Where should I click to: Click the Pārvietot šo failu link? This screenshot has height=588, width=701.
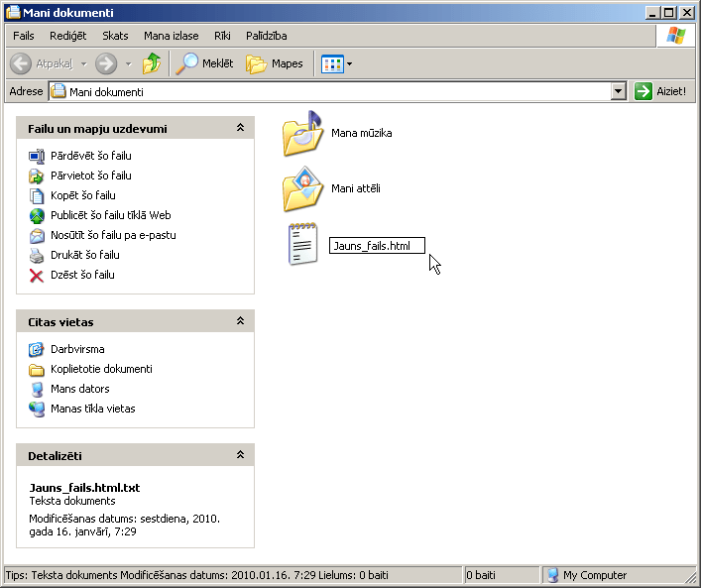point(91,176)
